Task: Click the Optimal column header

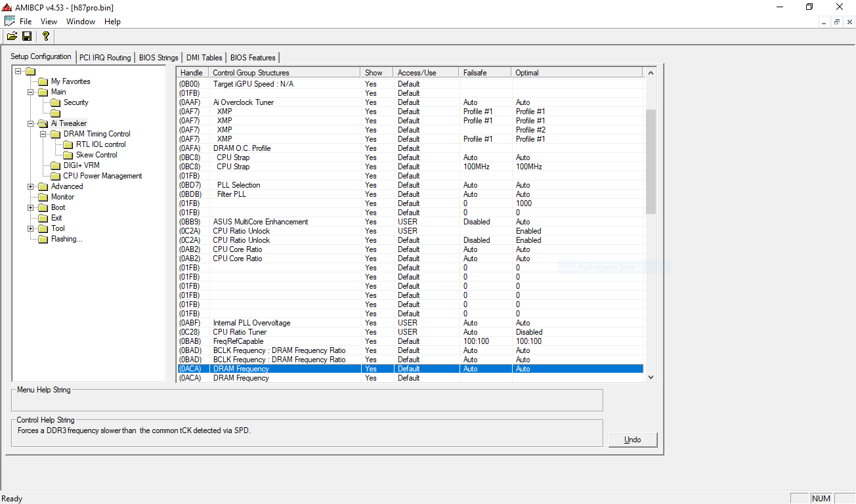Action: [x=578, y=73]
